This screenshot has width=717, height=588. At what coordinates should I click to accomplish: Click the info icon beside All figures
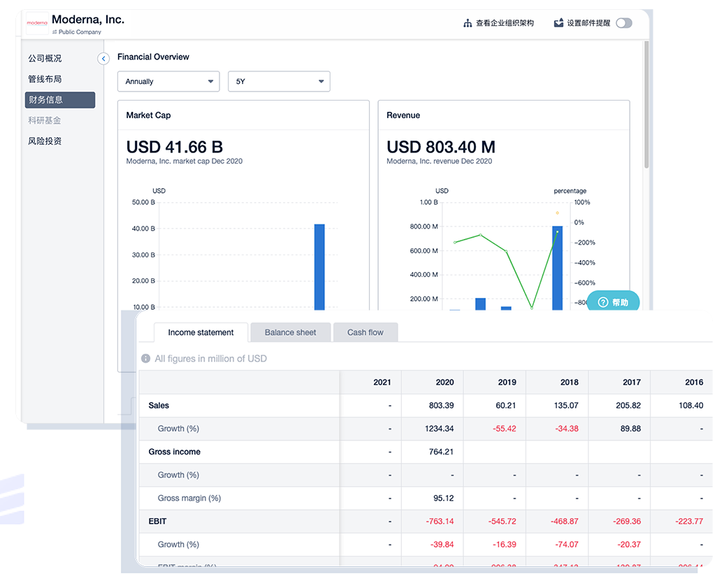(145, 359)
